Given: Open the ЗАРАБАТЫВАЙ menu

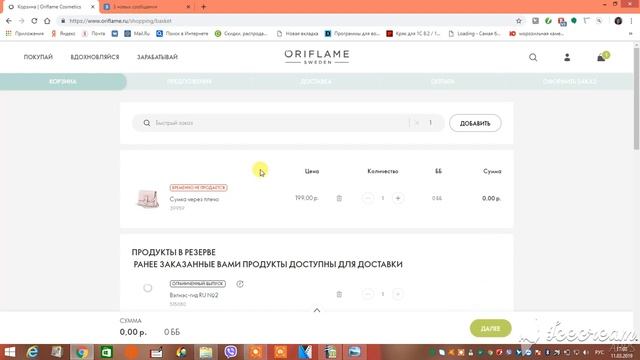Looking at the screenshot, I should tap(157, 57).
